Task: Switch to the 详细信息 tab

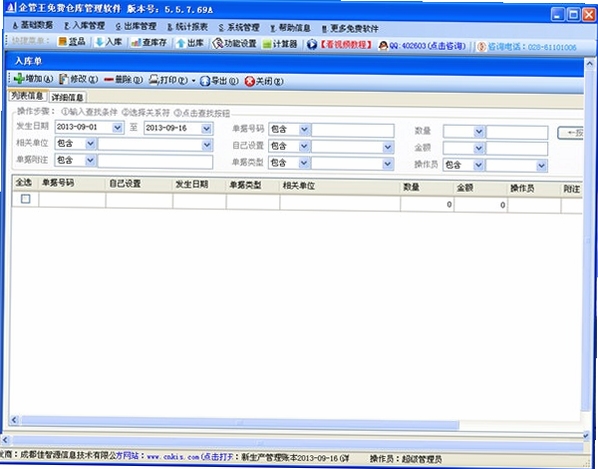Action: 68,98
